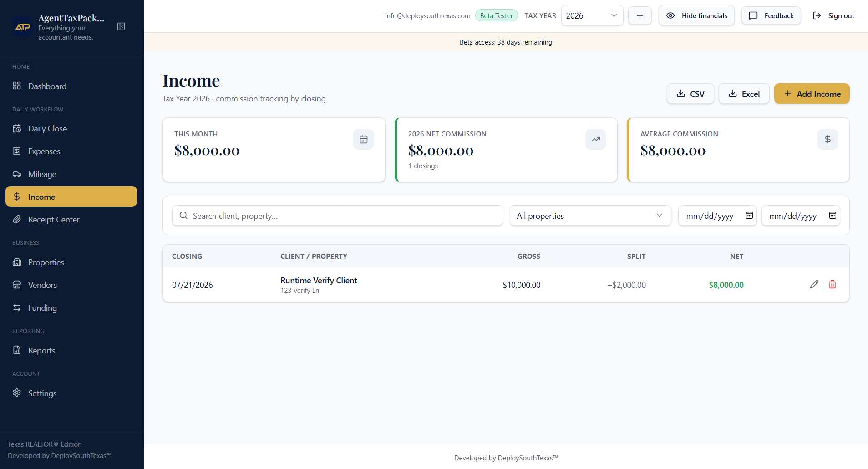Viewport: 868px width, 469px height.
Task: Open the Expenses section
Action: (71, 151)
